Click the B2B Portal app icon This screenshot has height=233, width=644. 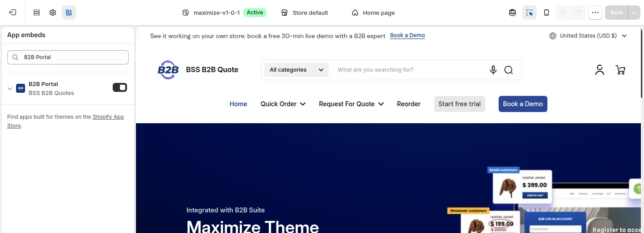[21, 88]
